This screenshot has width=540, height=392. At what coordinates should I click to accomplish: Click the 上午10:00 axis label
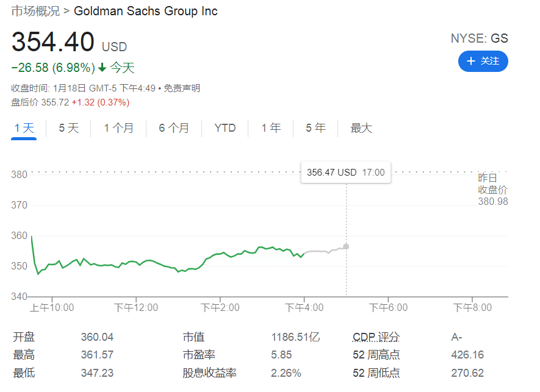coord(52,307)
